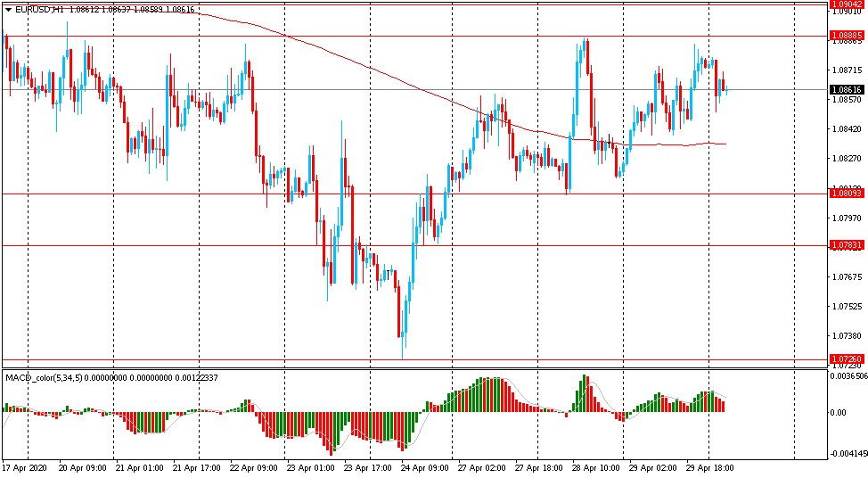Viewport: 868px width, 478px height.
Task: Select the 1.07260 red price level label
Action: tap(847, 359)
